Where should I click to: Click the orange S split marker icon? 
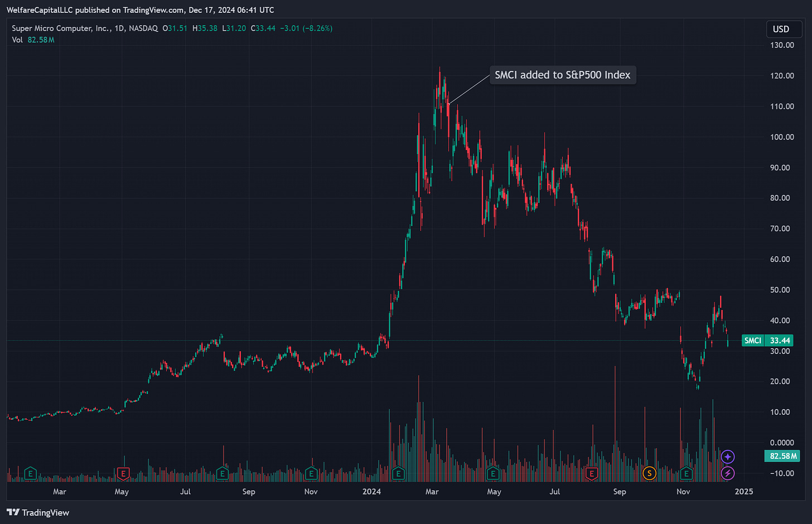point(649,474)
